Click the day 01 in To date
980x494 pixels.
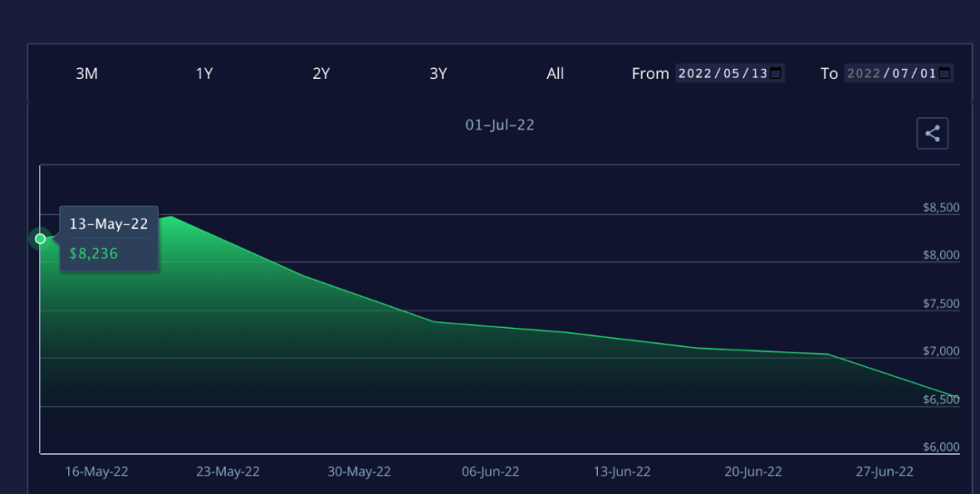pyautogui.click(x=927, y=74)
